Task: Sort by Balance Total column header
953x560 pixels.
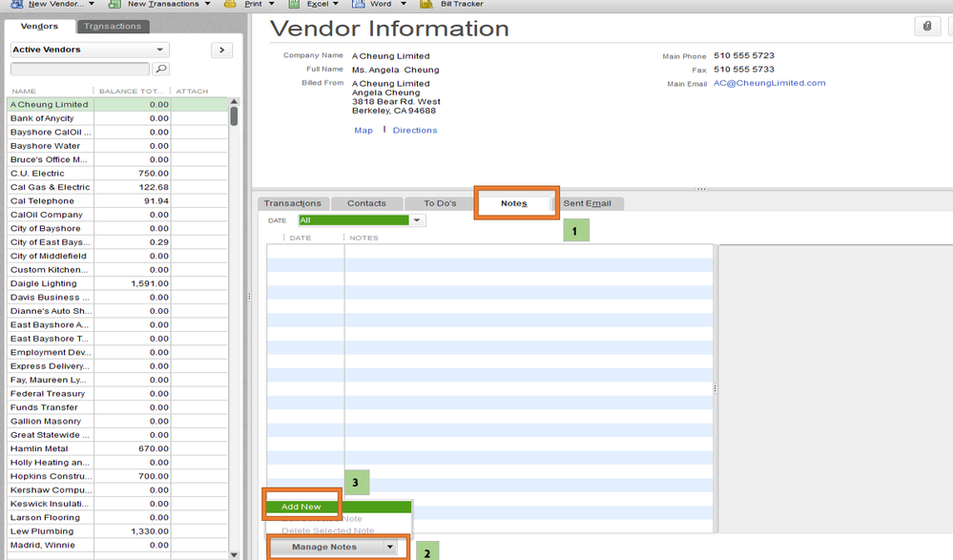Action: tap(132, 91)
